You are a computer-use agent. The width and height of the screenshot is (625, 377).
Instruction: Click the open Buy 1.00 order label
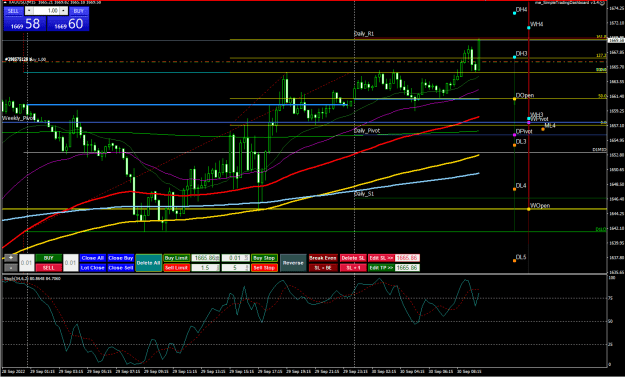26,59
